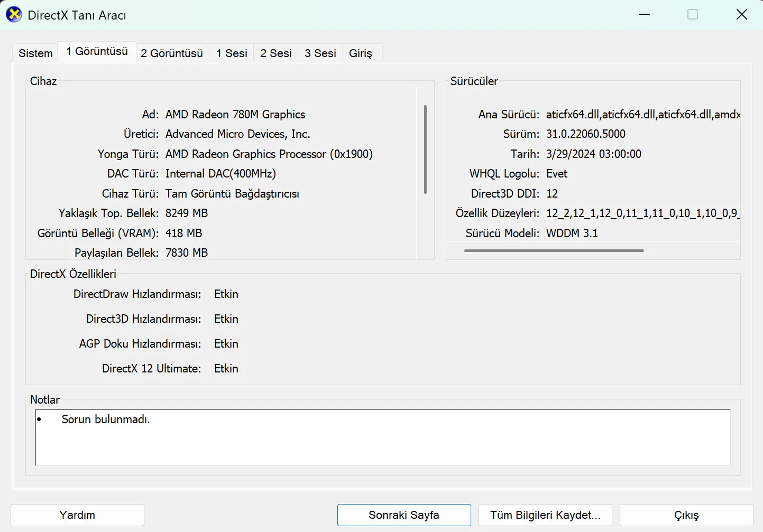Click the Direct3D DDI value 12

pyautogui.click(x=552, y=194)
